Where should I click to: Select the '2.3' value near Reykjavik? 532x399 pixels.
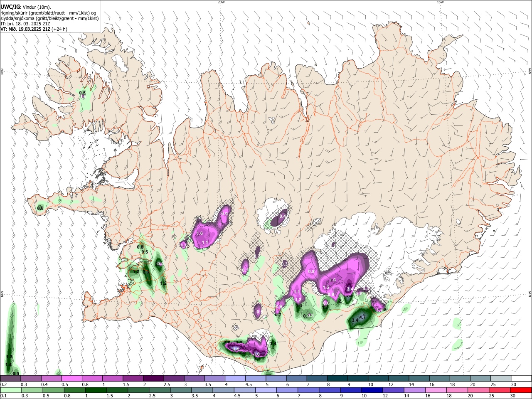point(146,272)
